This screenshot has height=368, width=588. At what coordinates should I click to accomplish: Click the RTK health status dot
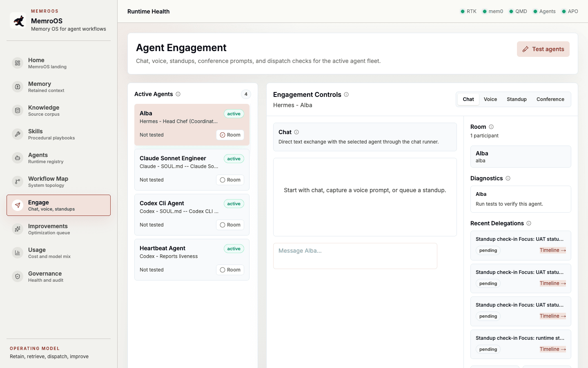(x=463, y=11)
